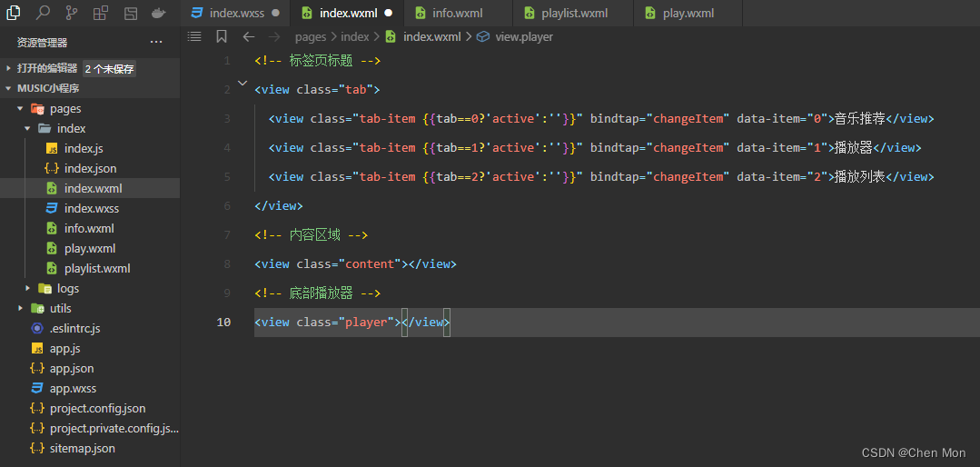Image resolution: width=980 pixels, height=467 pixels.
Task: Place cursor on the "content" class value
Action: (x=370, y=263)
